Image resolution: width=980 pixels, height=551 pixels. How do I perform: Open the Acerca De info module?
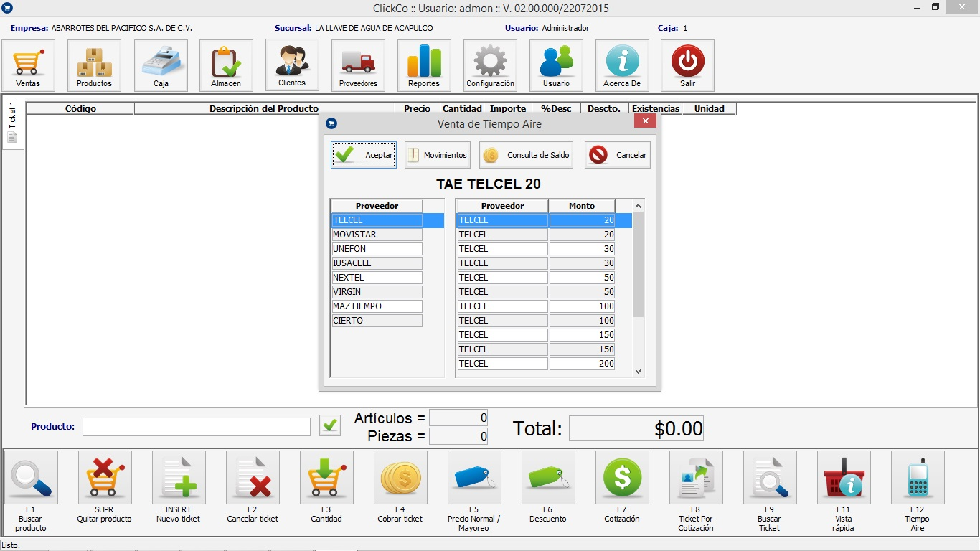pos(622,65)
